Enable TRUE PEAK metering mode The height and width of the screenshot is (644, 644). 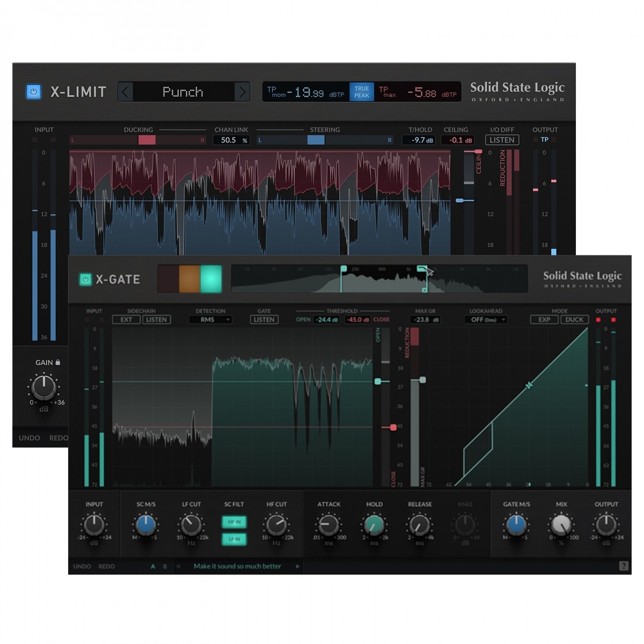click(x=361, y=92)
